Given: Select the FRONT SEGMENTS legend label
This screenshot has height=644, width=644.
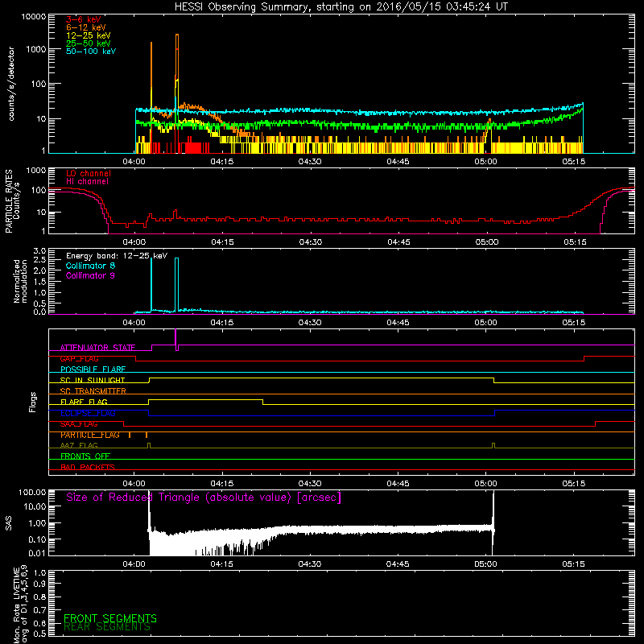Looking at the screenshot, I should [x=110, y=618].
